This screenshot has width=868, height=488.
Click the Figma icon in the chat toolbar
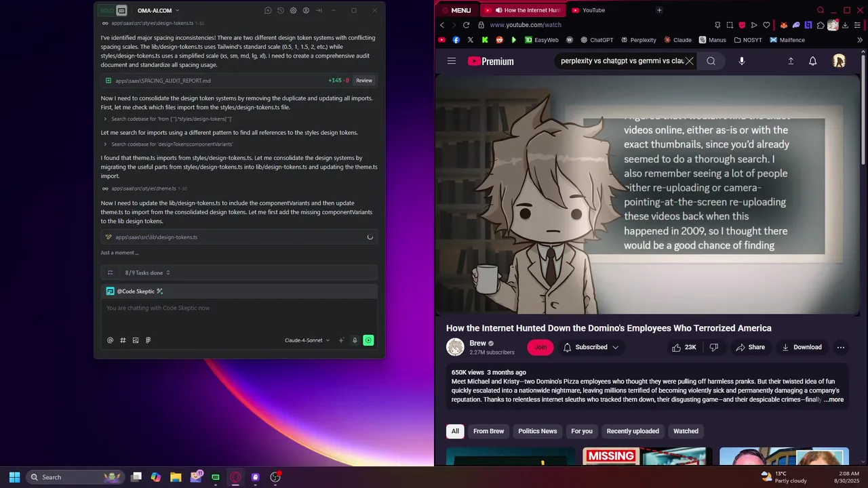[148, 340]
